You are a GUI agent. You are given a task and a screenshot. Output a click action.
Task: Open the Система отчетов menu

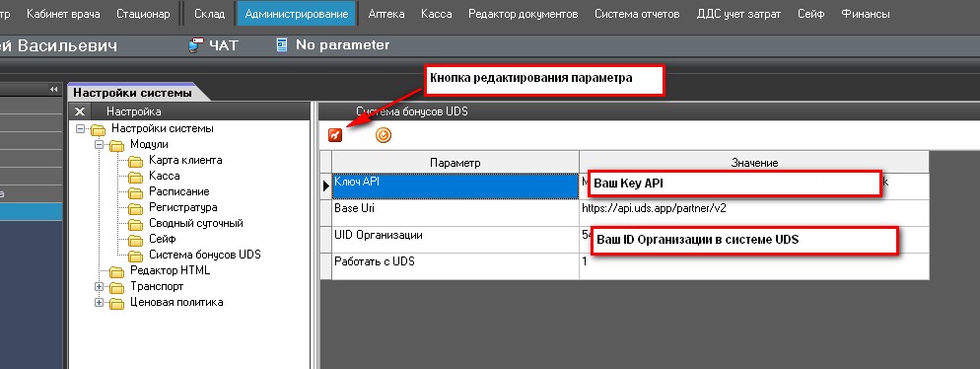637,13
